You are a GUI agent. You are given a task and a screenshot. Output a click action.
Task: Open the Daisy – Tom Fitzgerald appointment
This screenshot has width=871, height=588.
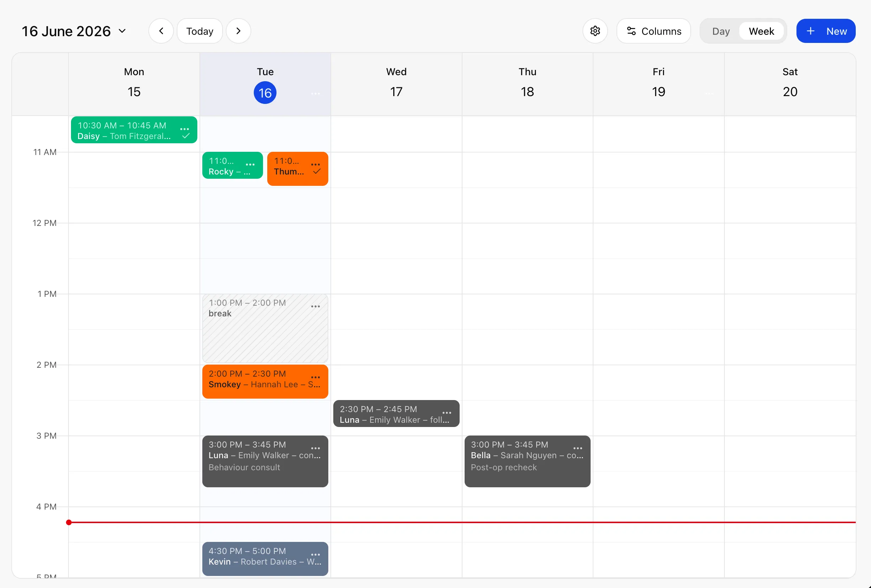tap(134, 130)
